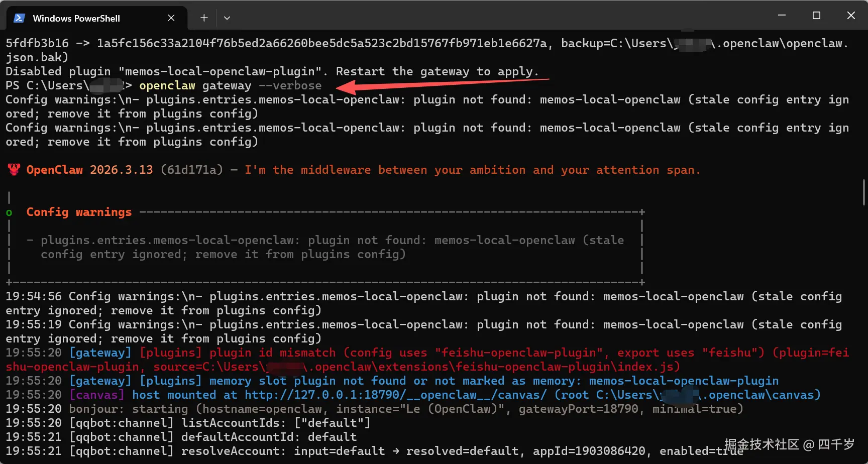Maximize the terminal window
This screenshot has width=868, height=464.
point(816,16)
